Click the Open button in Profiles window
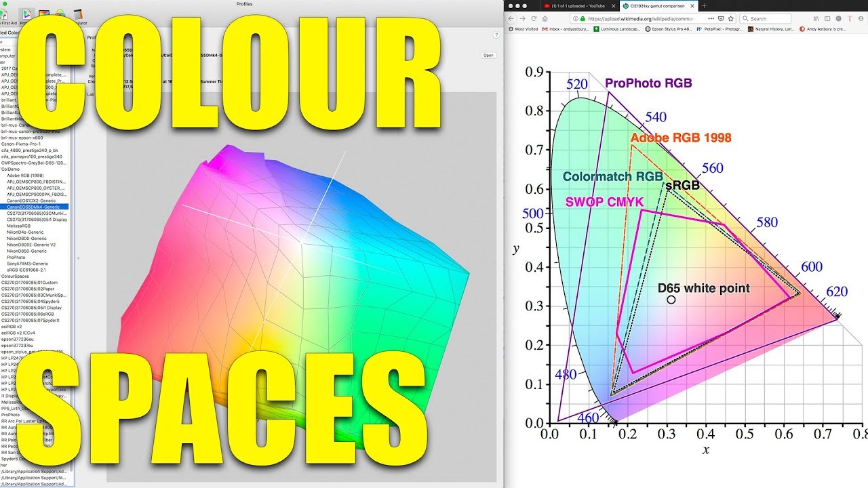Image resolution: width=868 pixels, height=488 pixels. (488, 55)
